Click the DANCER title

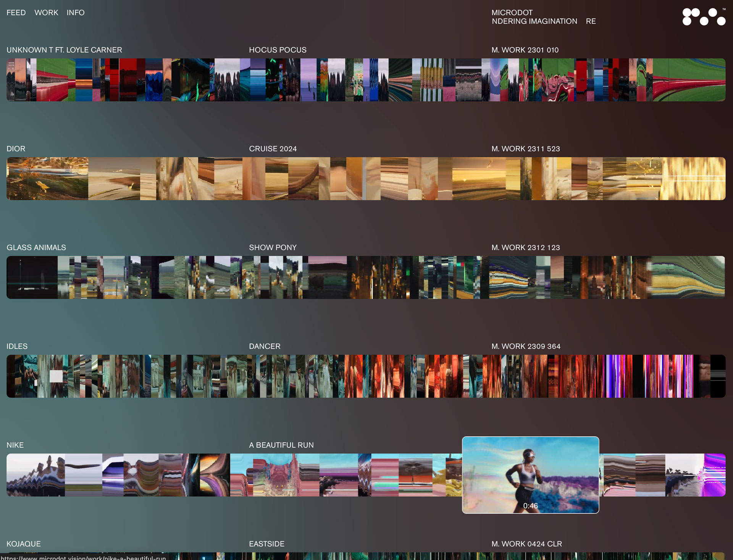pos(265,346)
